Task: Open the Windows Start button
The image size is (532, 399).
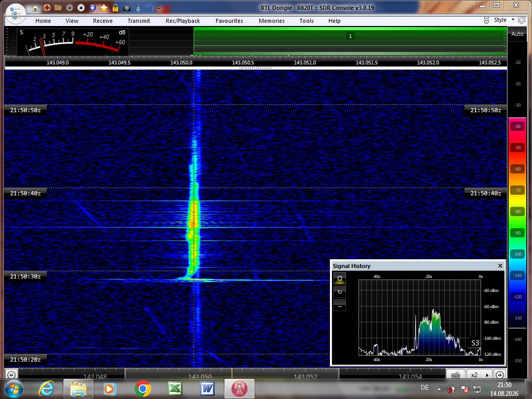Action: [x=15, y=389]
